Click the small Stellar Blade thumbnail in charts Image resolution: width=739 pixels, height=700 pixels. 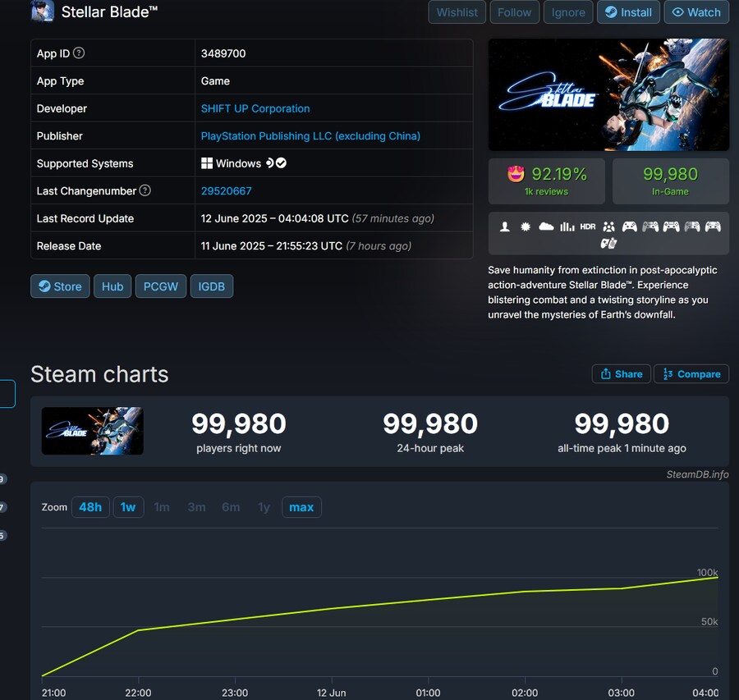pyautogui.click(x=92, y=431)
